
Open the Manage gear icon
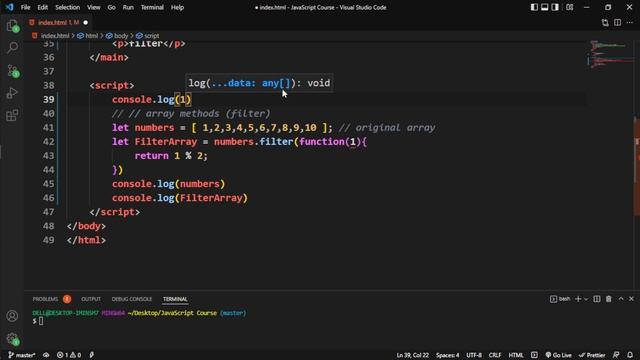tap(12, 338)
